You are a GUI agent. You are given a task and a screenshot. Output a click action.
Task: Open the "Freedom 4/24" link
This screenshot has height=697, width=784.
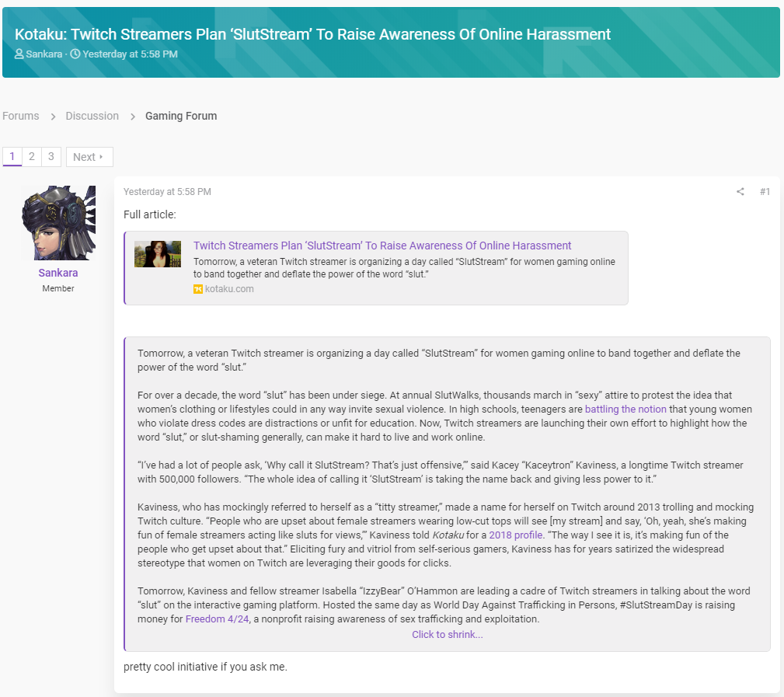[217, 619]
